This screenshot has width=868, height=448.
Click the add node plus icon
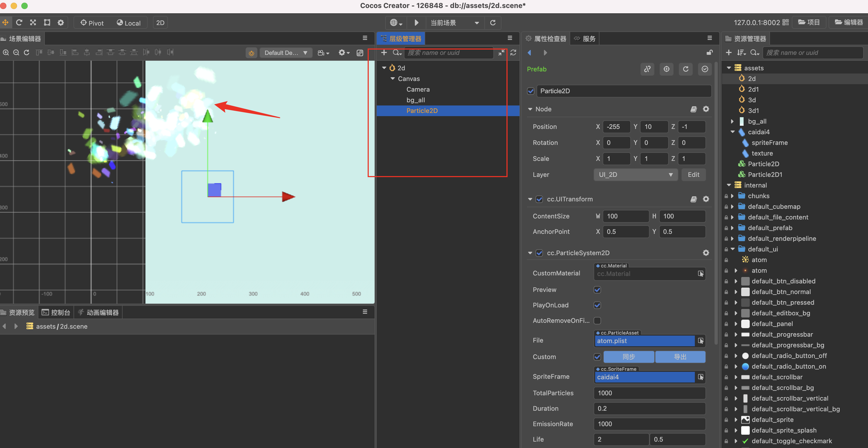pyautogui.click(x=384, y=52)
